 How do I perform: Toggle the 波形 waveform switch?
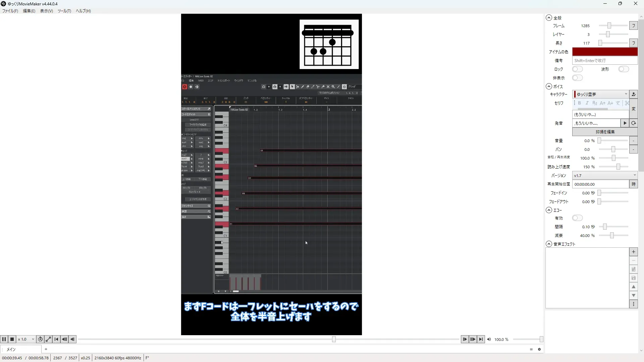tap(624, 69)
